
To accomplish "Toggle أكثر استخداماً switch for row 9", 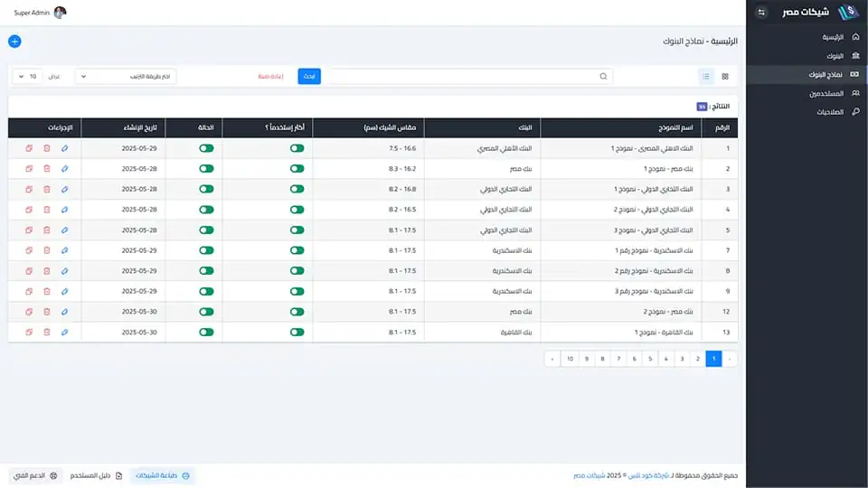I will tap(297, 292).
